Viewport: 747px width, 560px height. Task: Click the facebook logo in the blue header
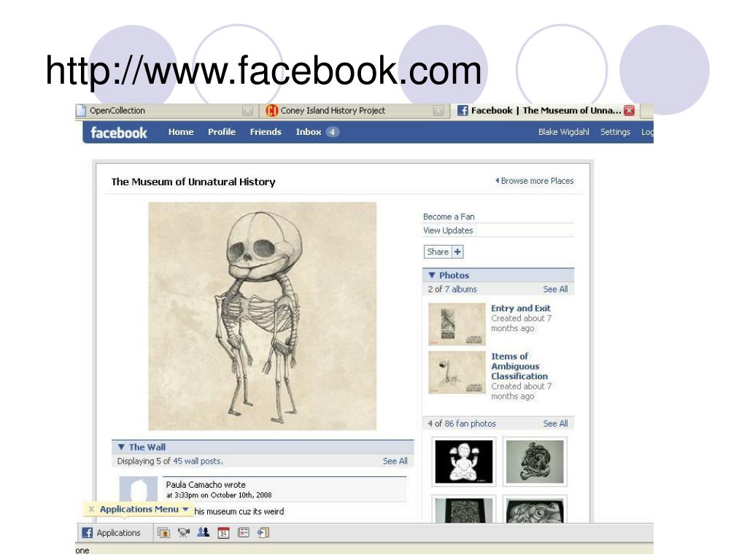[x=119, y=133]
